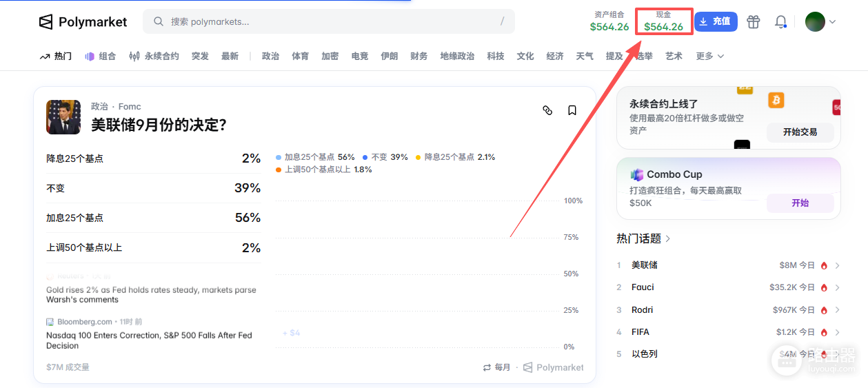Viewport: 868px width, 388px height.
Task: Open the 政治 category
Action: 270,56
